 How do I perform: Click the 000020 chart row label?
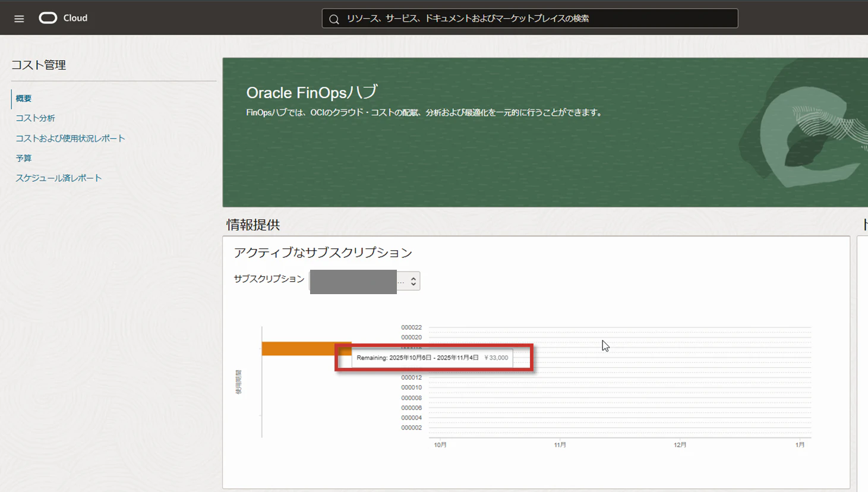point(411,338)
